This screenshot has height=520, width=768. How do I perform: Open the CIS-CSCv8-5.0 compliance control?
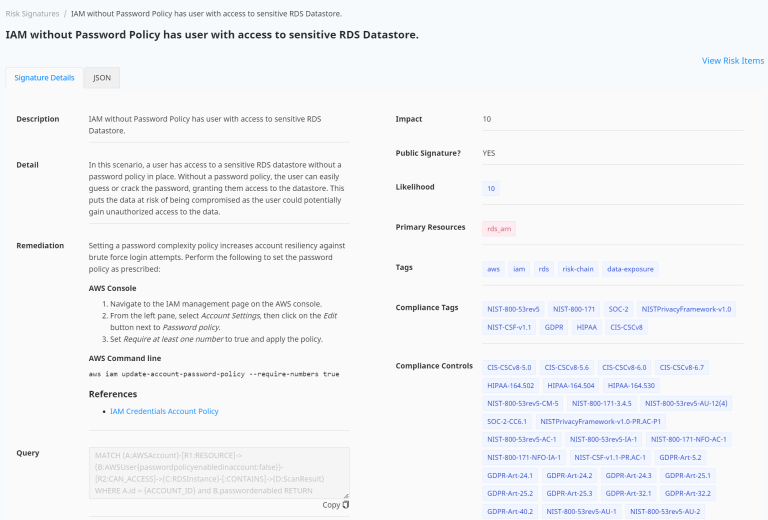[x=510, y=367]
